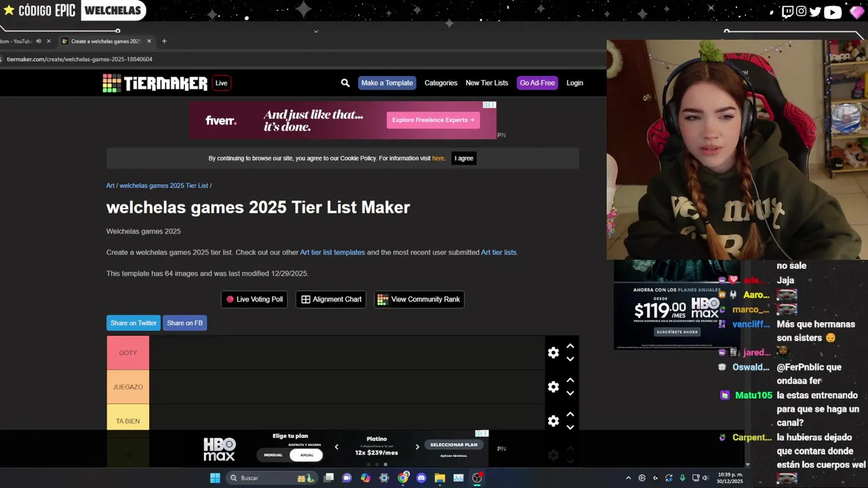Click the Login menu item

pyautogui.click(x=574, y=83)
